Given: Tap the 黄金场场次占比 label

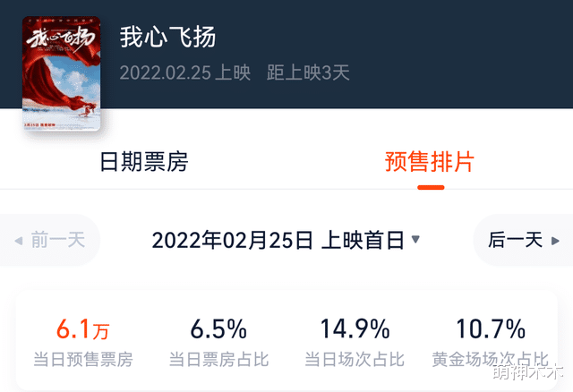Looking at the screenshot, I should (491, 360).
